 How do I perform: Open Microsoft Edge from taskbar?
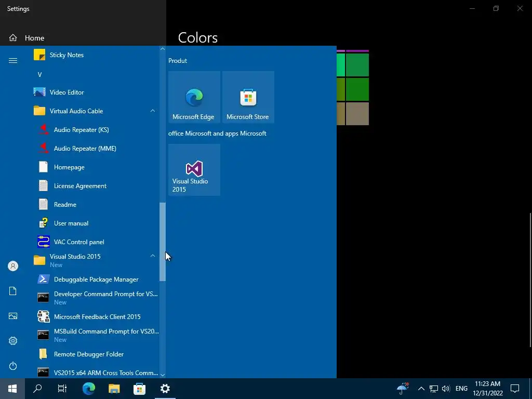pos(89,389)
